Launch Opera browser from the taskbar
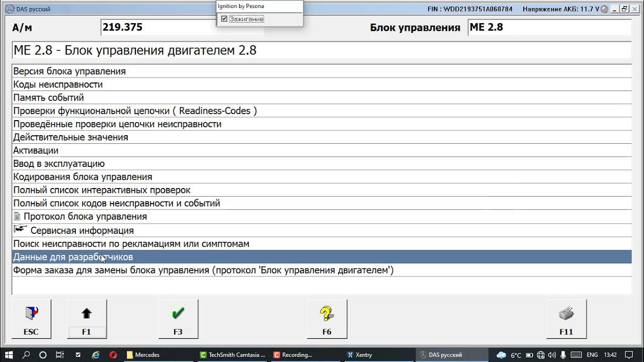 pos(114,354)
